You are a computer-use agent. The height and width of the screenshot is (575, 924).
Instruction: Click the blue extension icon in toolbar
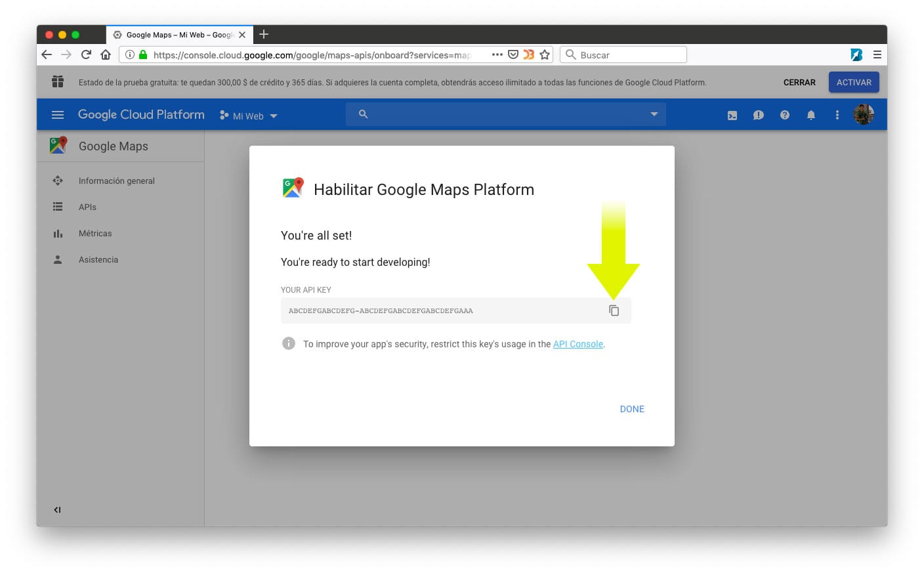tap(856, 54)
